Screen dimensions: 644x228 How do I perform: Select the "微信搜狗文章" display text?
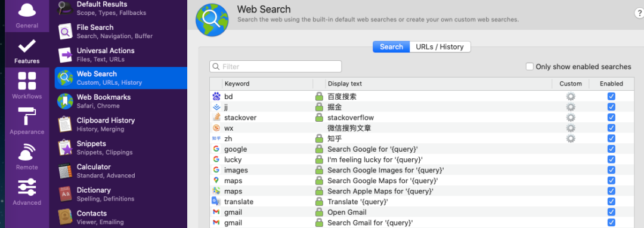coord(349,128)
